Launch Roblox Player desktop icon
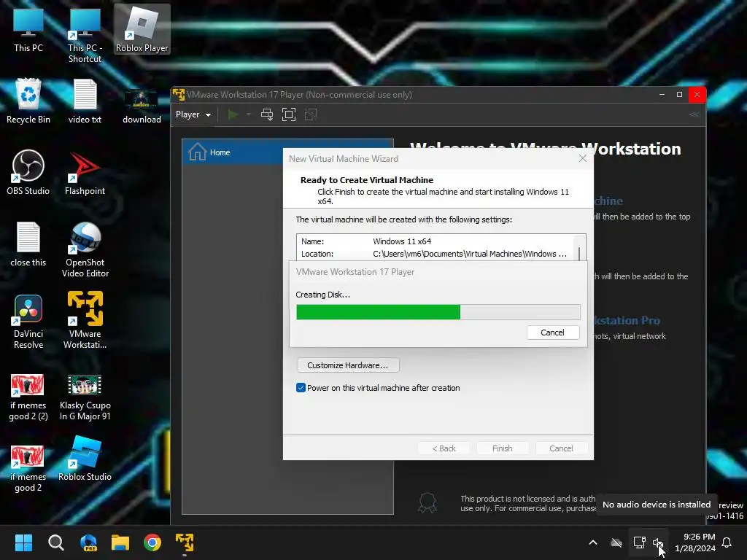The image size is (747, 560). coord(142,31)
